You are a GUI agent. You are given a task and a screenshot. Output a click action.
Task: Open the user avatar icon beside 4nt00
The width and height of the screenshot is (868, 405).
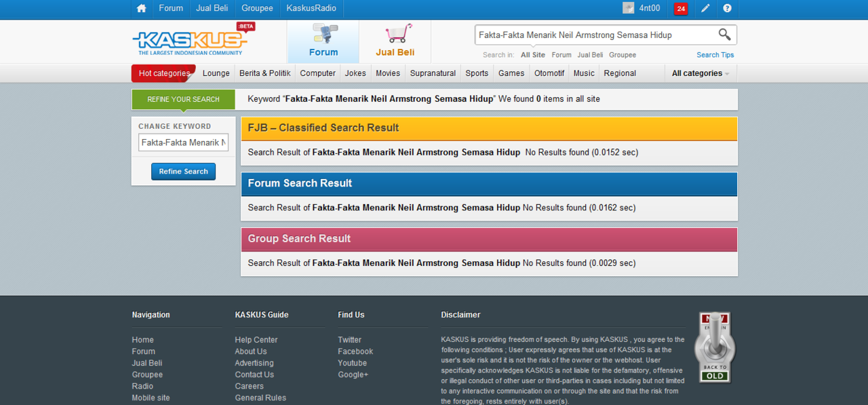click(x=629, y=8)
